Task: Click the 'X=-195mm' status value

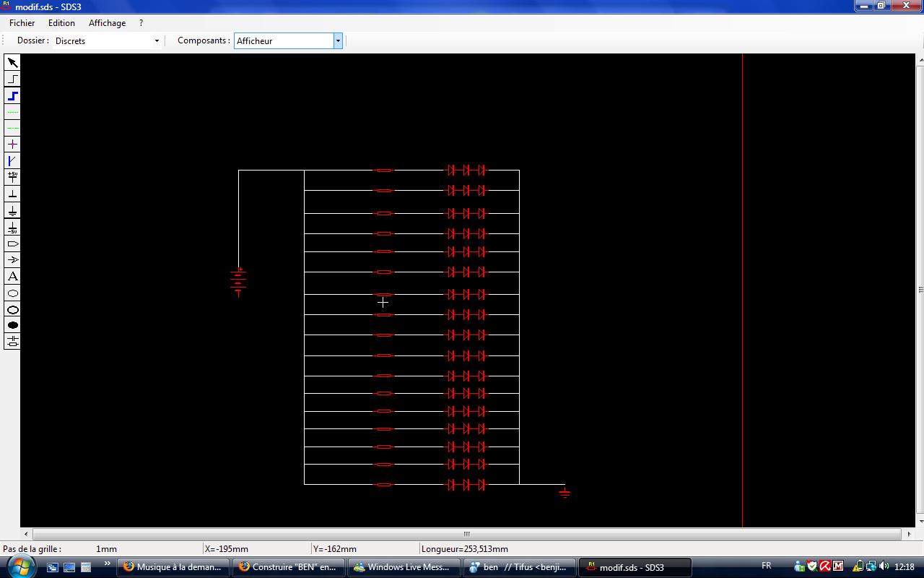Action: pyautogui.click(x=227, y=549)
